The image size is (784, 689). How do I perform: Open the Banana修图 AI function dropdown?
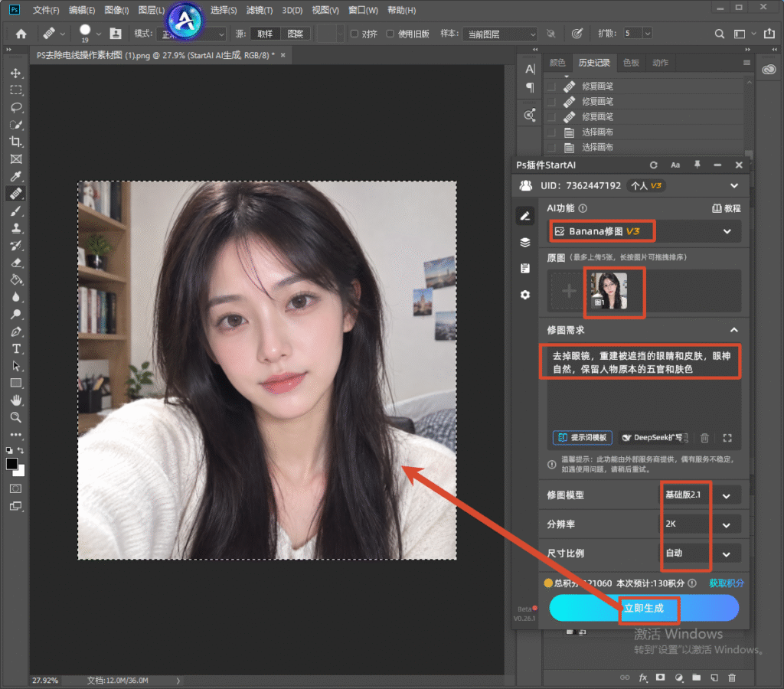[645, 231]
